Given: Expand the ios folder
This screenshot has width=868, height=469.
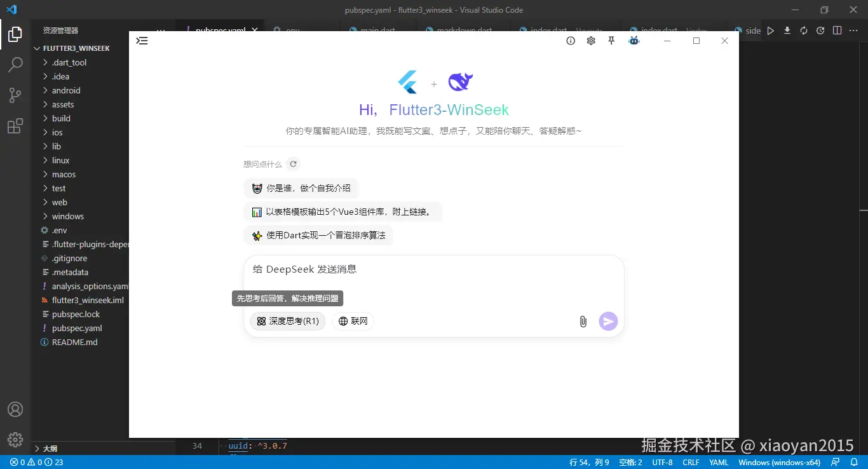Looking at the screenshot, I should click(x=57, y=132).
